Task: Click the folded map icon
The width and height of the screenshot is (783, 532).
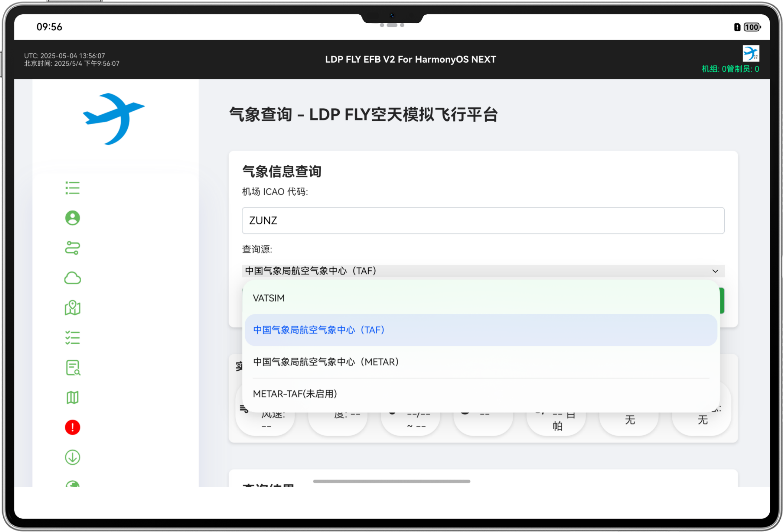Action: click(72, 397)
